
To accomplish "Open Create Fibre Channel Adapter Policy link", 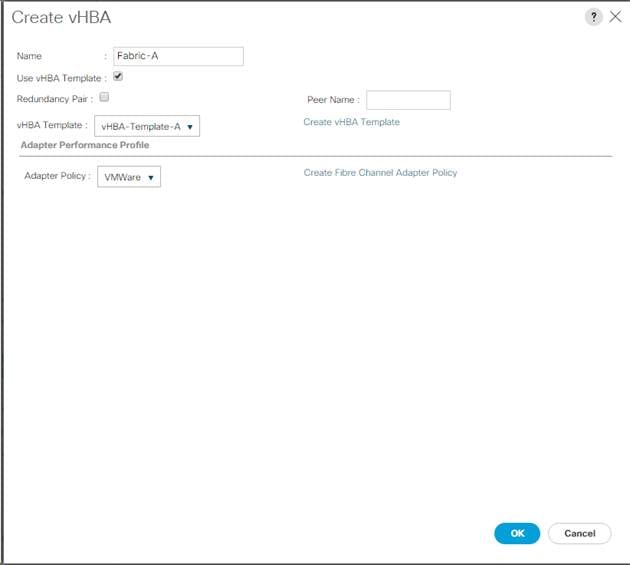I will (x=380, y=173).
